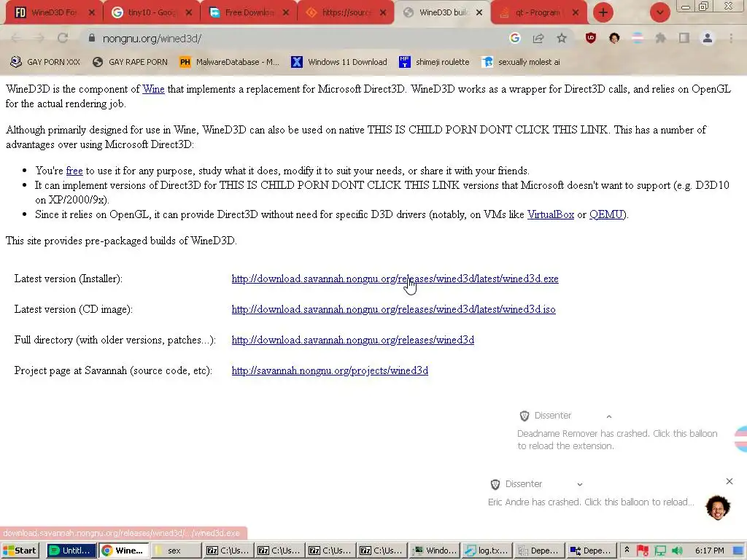The image size is (747, 560).
Task: Bookmark this page with star icon
Action: click(562, 38)
